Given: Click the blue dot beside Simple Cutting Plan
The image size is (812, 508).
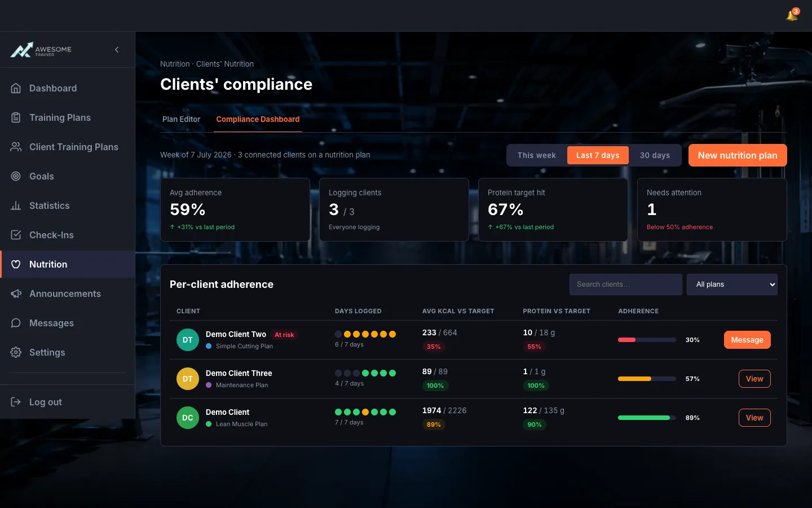Looking at the screenshot, I should [x=209, y=346].
